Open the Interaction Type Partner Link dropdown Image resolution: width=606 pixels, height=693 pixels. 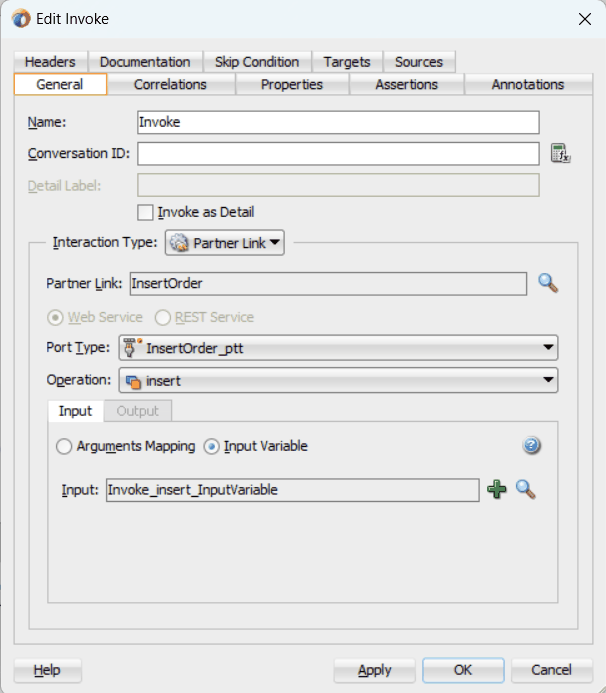click(x=225, y=243)
